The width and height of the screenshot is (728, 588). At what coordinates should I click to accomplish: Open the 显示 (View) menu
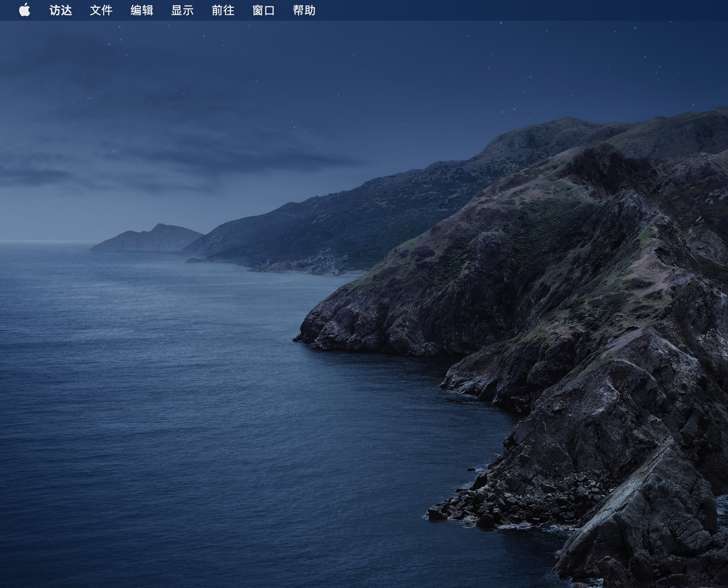[182, 10]
